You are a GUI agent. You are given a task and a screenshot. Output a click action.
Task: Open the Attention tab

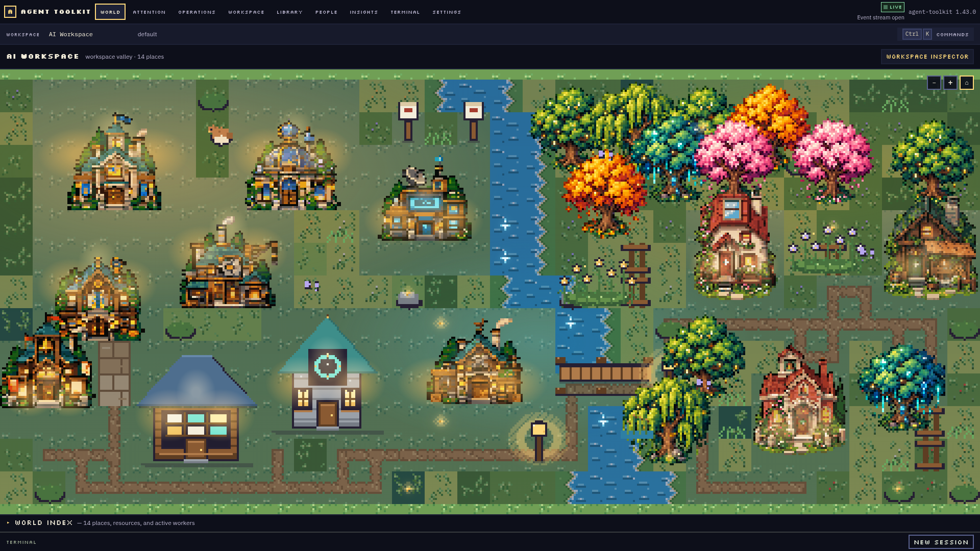click(x=149, y=12)
